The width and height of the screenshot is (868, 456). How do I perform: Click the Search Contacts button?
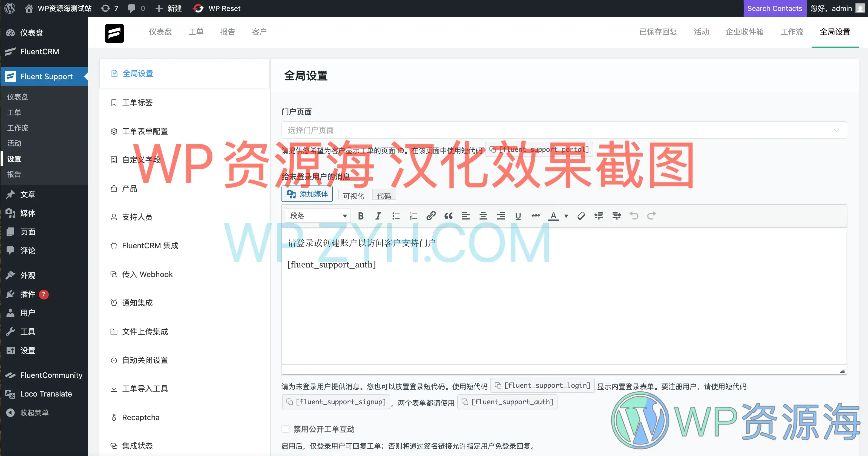point(774,8)
